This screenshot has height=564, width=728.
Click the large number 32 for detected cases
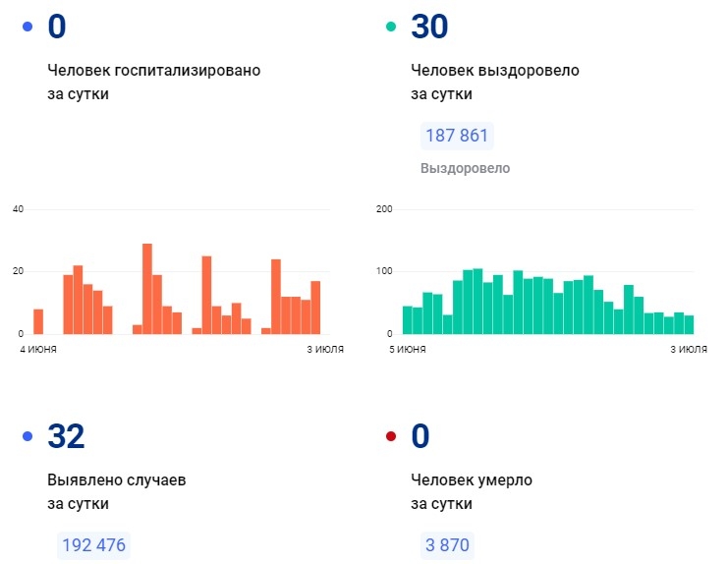click(x=66, y=435)
